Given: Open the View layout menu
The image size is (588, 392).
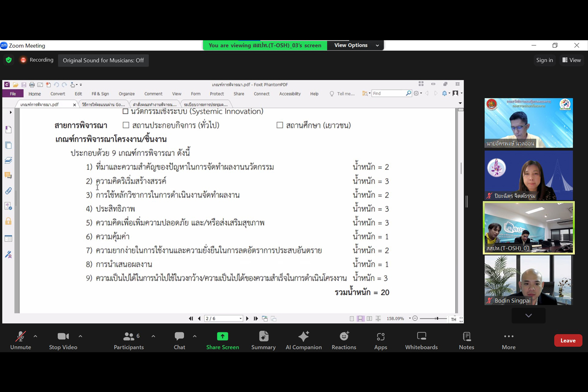Looking at the screenshot, I should pos(571,60).
